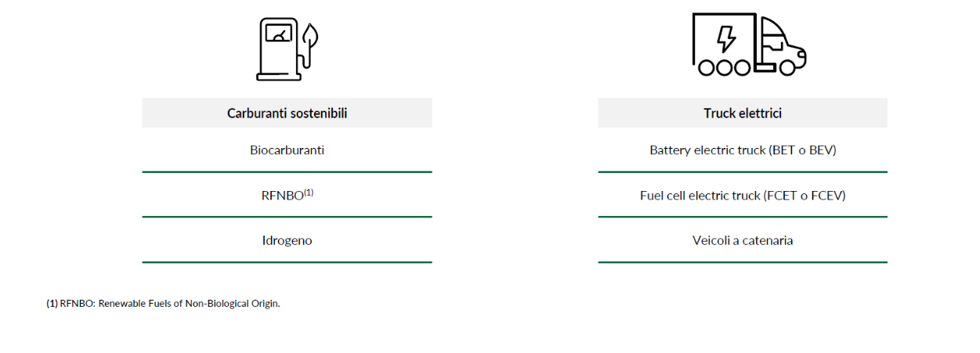Follow the superscript (1) beside RFNBO
980x353 pixels.
(309, 192)
